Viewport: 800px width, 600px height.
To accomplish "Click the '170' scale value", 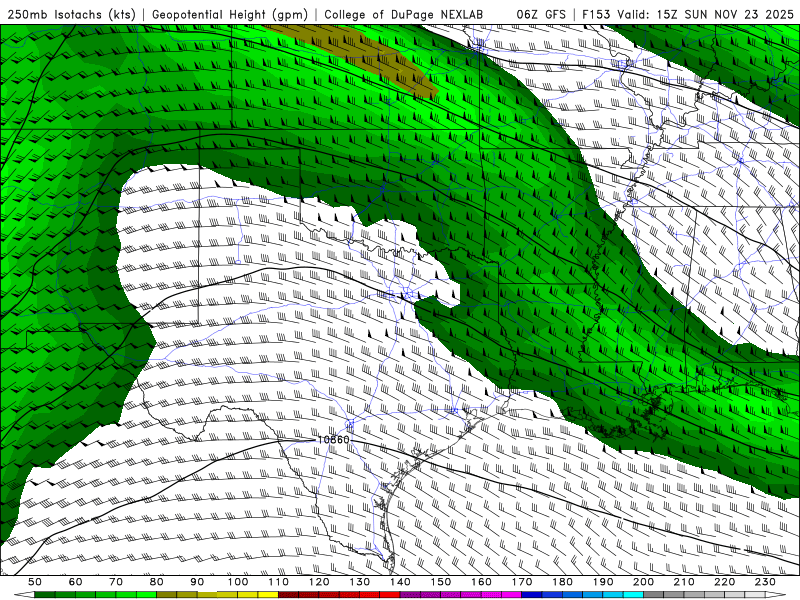I will pos(522,582).
